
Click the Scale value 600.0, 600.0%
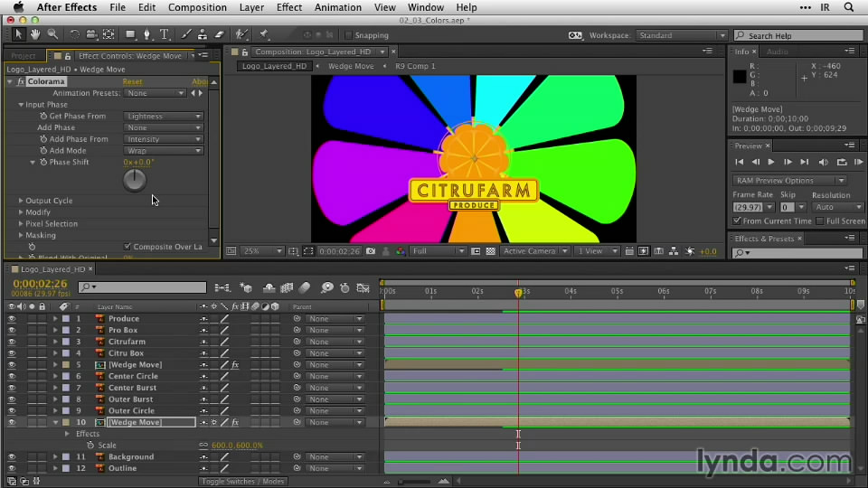point(237,446)
